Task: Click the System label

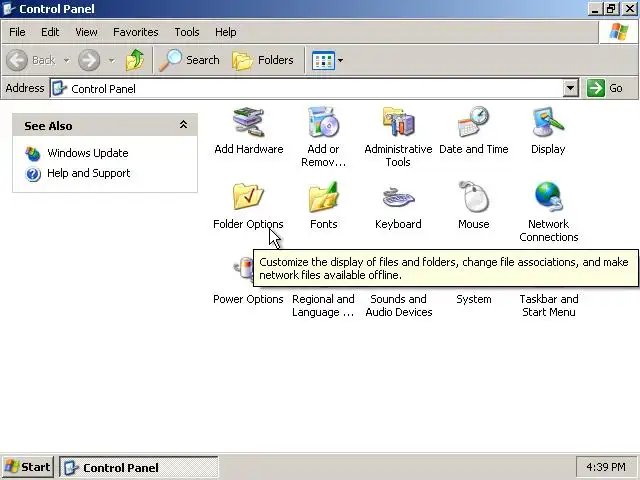Action: [x=473, y=299]
